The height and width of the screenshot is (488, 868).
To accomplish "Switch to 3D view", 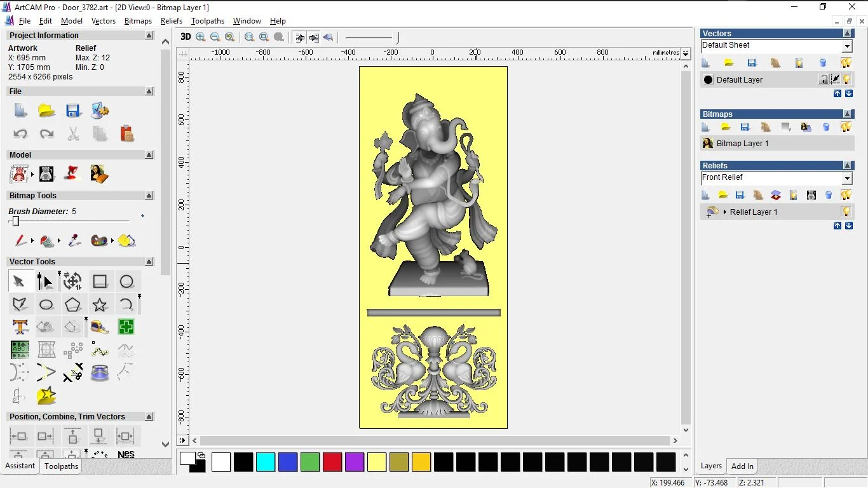I will [x=186, y=37].
